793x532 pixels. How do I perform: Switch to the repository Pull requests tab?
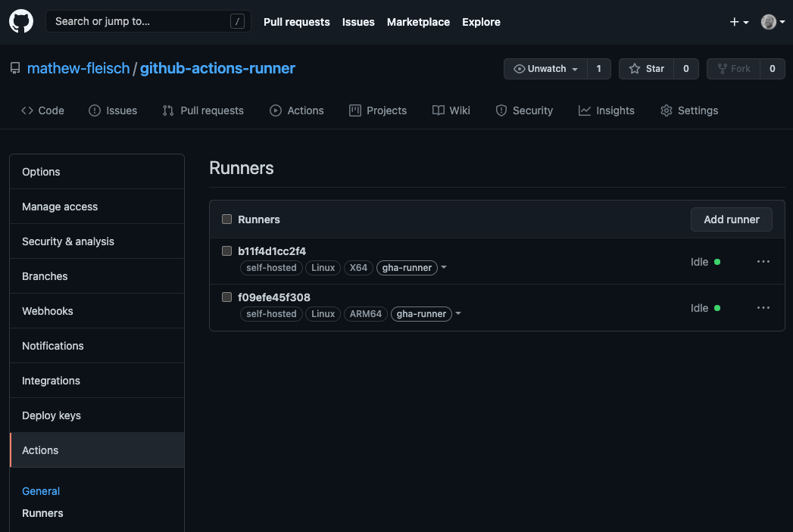pos(203,110)
